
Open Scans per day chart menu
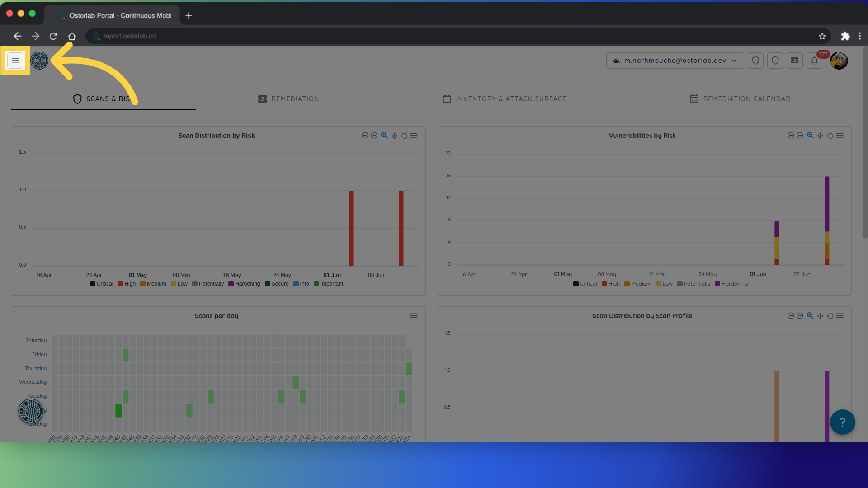click(x=414, y=316)
